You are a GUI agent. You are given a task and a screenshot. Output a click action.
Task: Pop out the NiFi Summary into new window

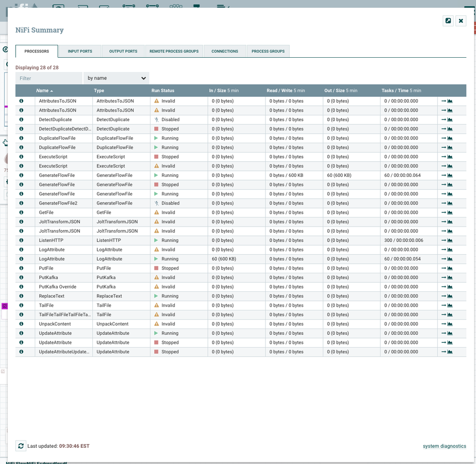tap(448, 21)
